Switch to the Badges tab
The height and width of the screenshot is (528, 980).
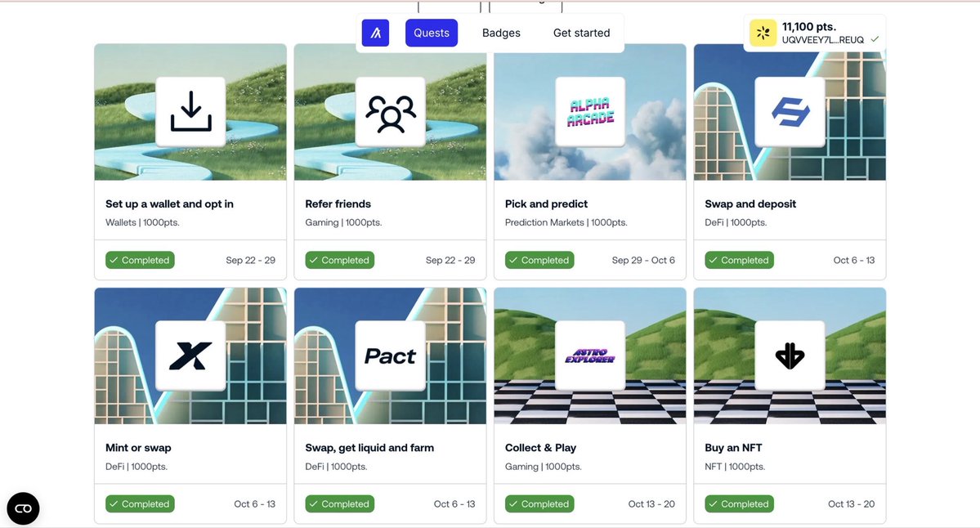click(501, 34)
